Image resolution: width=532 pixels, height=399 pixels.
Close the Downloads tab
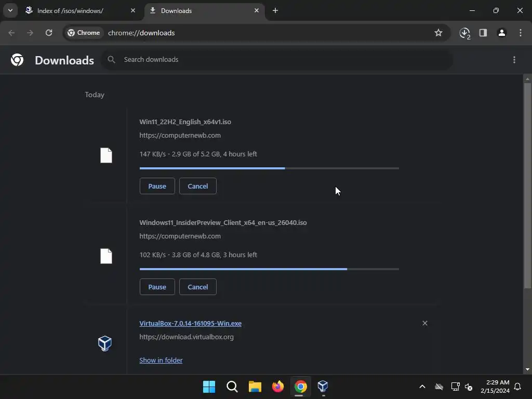click(x=257, y=10)
